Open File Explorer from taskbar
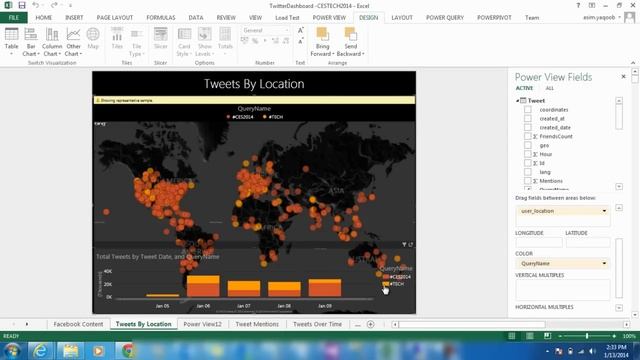640x360 pixels. pos(70,351)
